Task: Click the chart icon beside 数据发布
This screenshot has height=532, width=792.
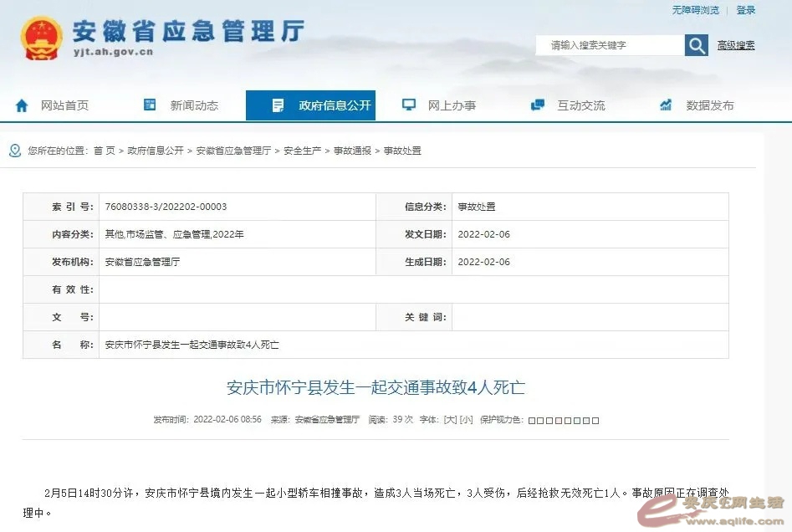Action: [x=666, y=105]
